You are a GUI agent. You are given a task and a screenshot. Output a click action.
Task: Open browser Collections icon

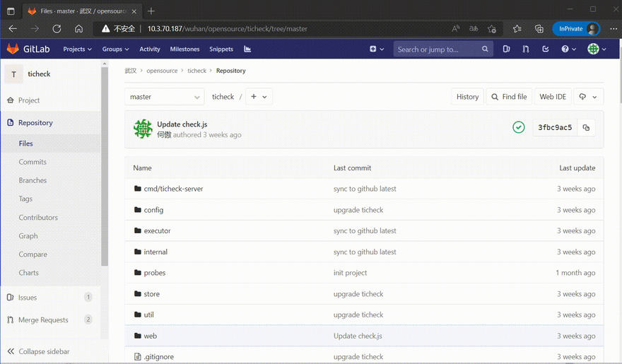tap(539, 28)
